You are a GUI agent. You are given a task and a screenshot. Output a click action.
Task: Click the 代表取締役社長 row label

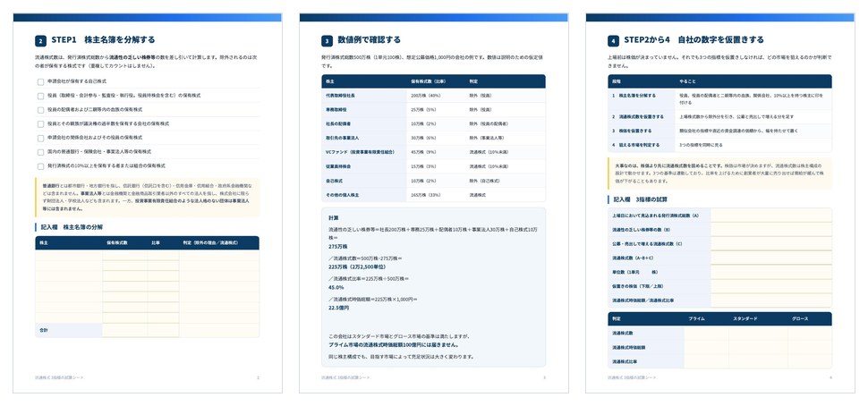click(339, 96)
